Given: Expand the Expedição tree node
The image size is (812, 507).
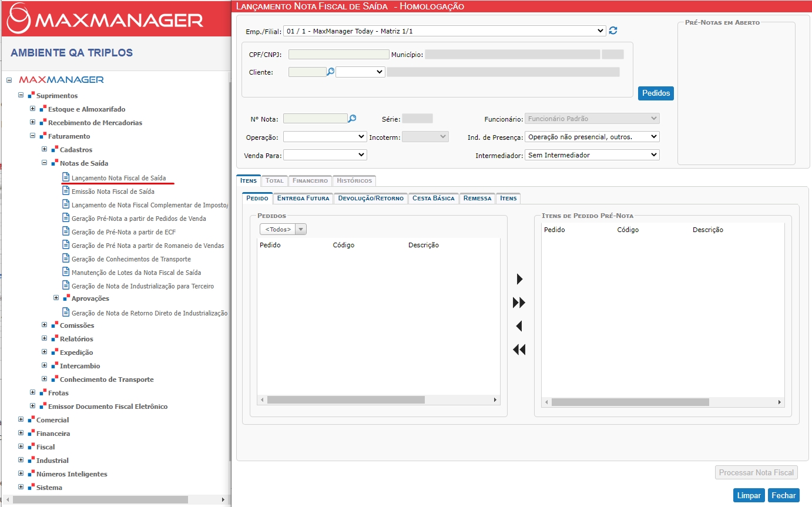Looking at the screenshot, I should 45,352.
